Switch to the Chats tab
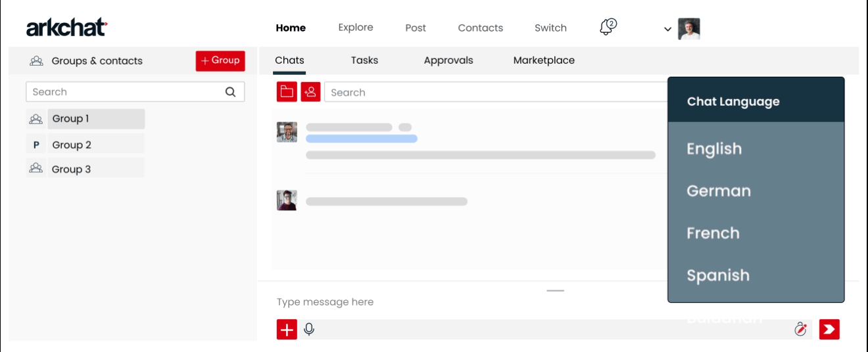Screen dimensions: 868x352 coord(289,60)
